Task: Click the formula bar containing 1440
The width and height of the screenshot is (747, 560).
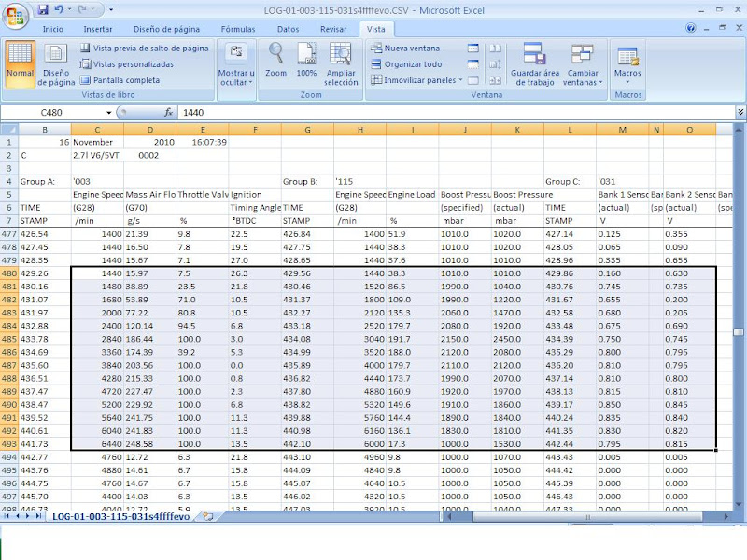Action: (x=457, y=112)
